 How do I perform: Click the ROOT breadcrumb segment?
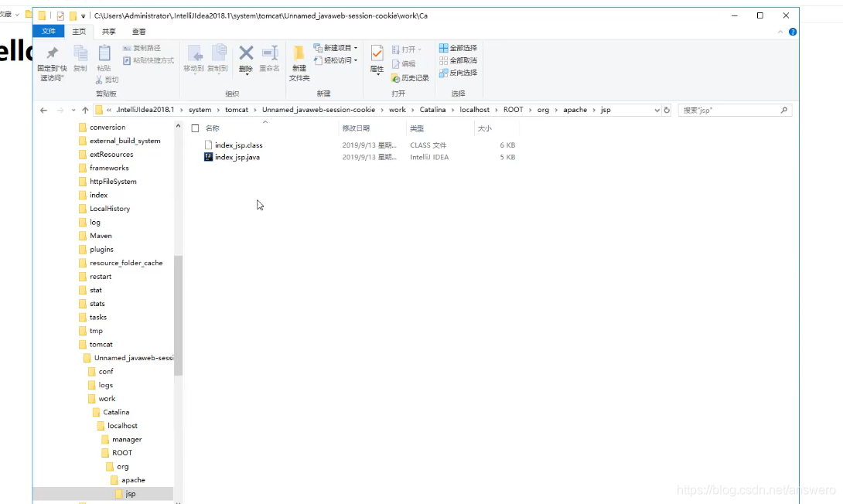[513, 110]
